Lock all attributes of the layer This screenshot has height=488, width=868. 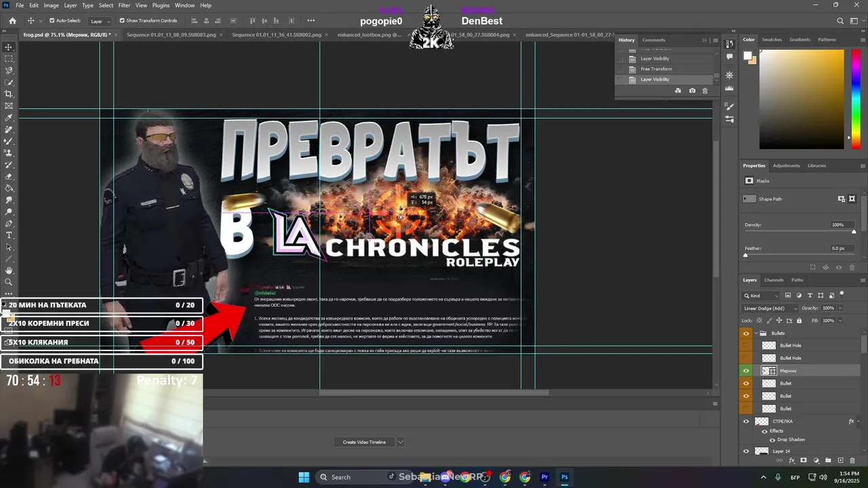point(799,321)
